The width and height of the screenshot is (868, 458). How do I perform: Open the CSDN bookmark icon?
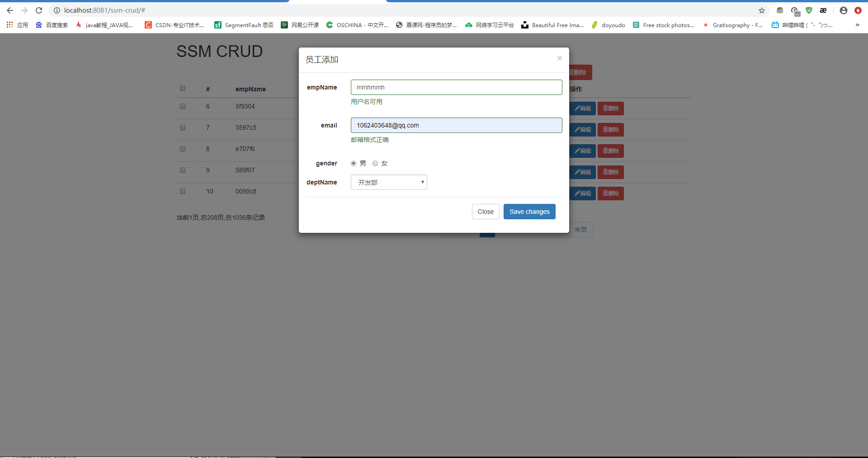tap(148, 25)
